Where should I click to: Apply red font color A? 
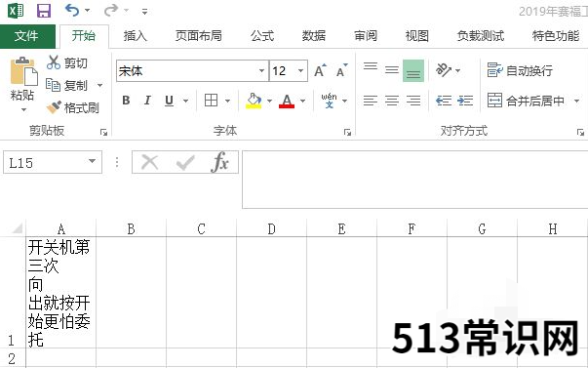point(287,101)
